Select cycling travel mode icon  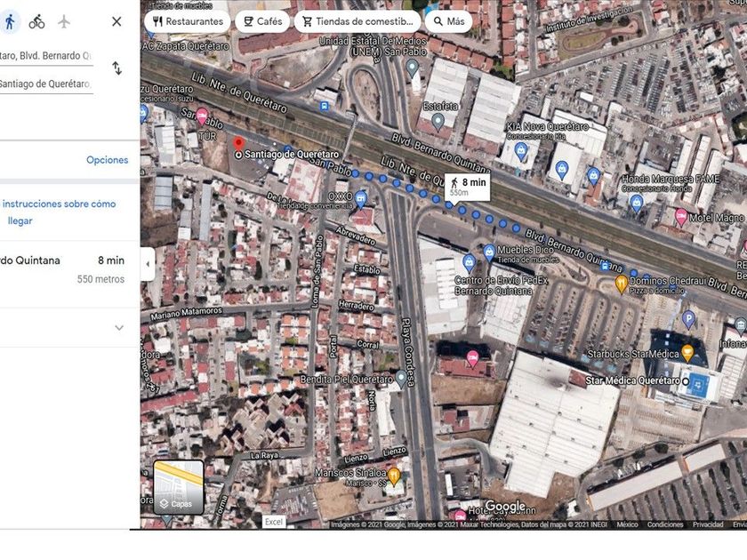click(x=36, y=21)
